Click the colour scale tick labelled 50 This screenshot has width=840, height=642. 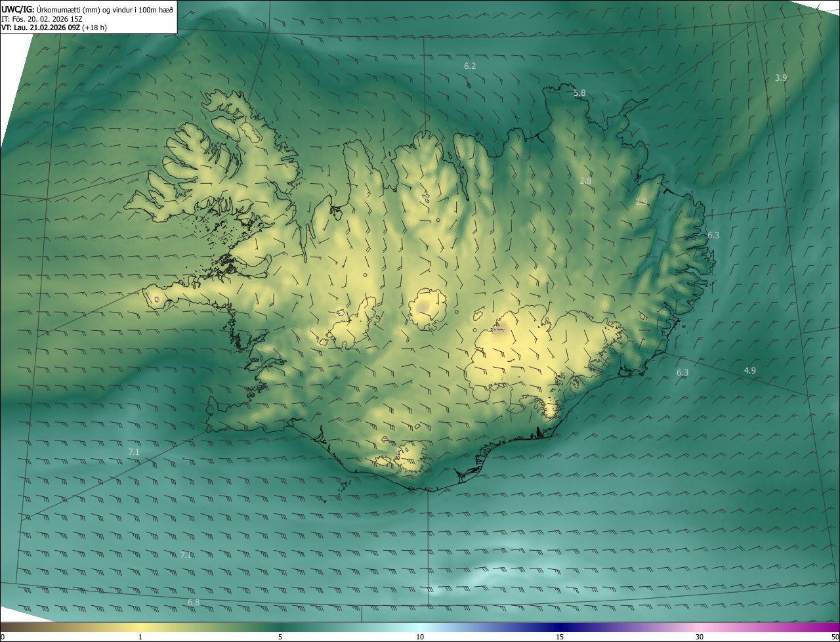pos(834,637)
